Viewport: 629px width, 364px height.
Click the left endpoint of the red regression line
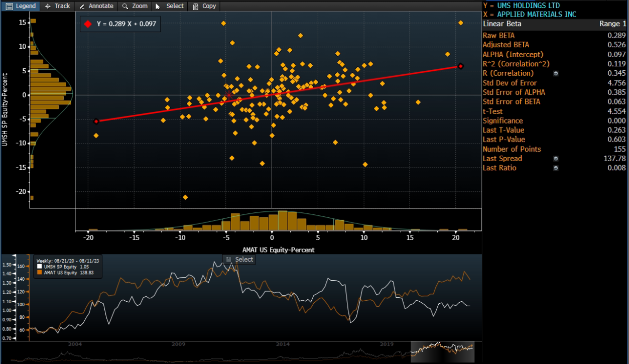coord(96,121)
